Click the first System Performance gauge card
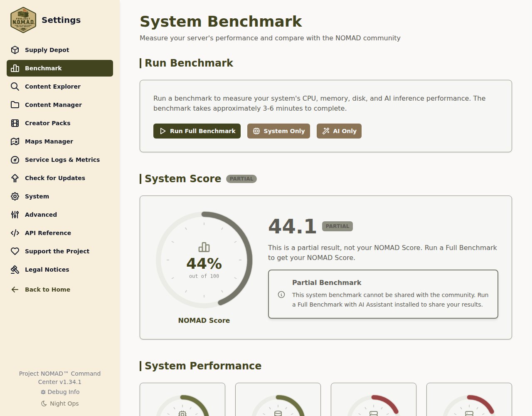Screen dimensions: 532x416 coord(182,399)
